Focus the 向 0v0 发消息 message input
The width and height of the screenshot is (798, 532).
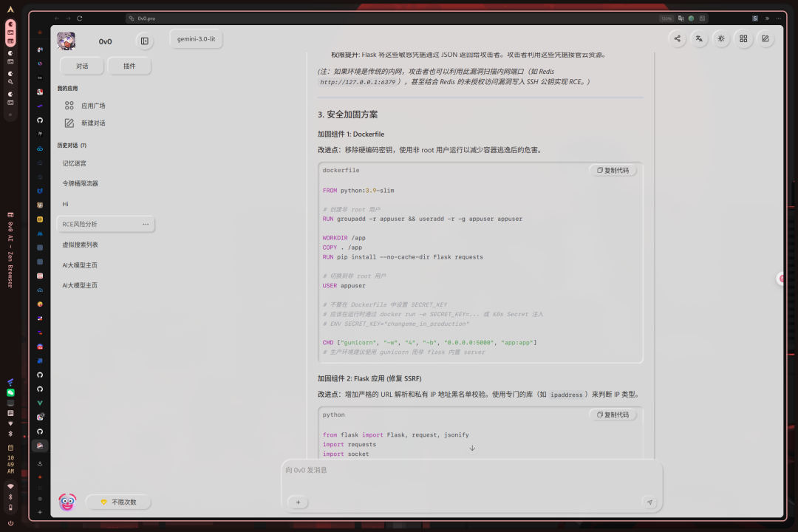tap(471, 471)
